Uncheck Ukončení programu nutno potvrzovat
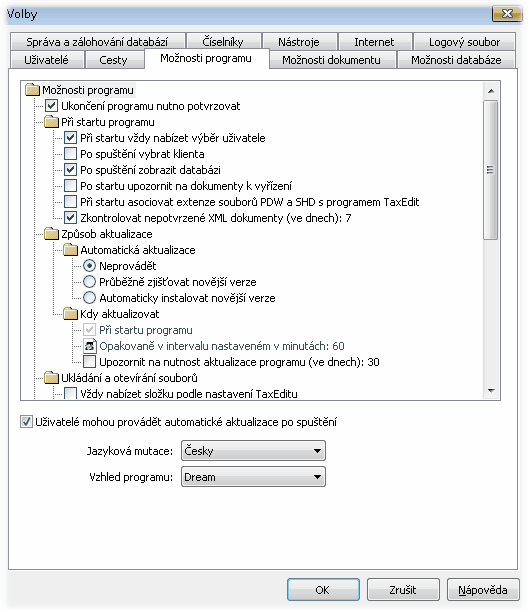The image size is (528, 610). [51, 106]
